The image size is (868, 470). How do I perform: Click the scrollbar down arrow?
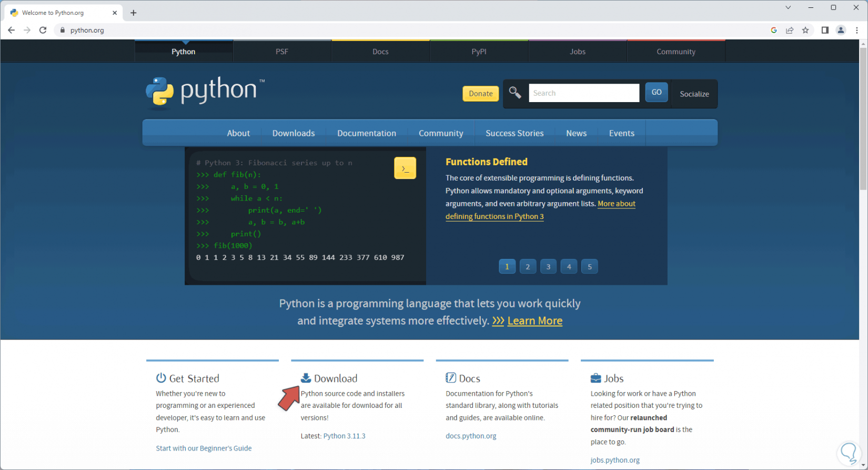click(x=863, y=465)
